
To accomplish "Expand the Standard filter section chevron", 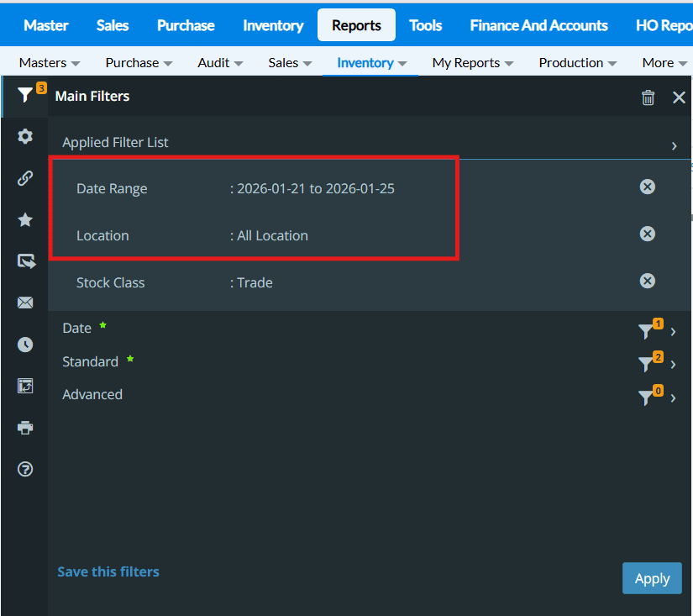I will pyautogui.click(x=673, y=365).
